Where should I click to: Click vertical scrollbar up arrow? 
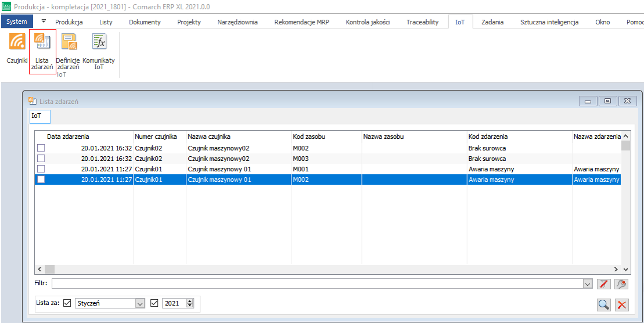point(625,136)
